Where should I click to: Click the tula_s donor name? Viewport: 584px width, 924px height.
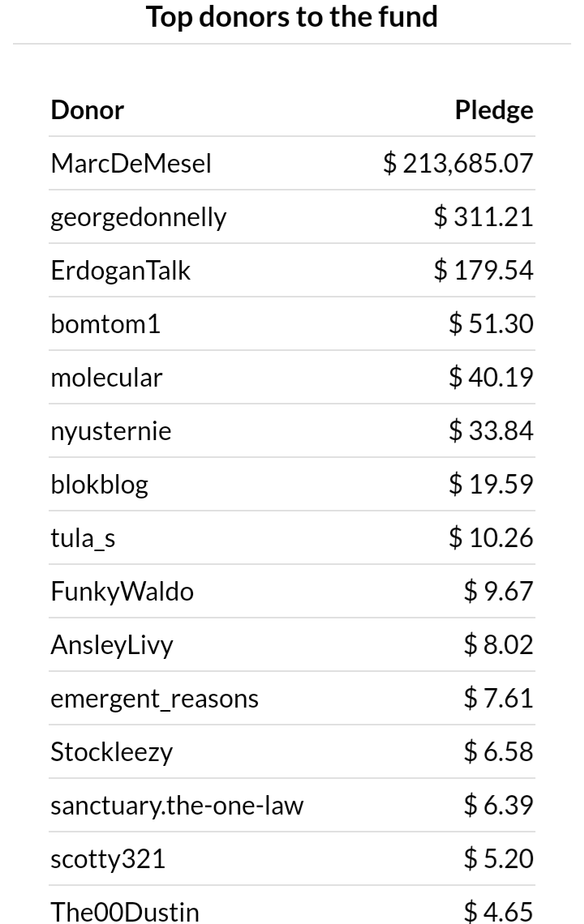click(x=83, y=538)
